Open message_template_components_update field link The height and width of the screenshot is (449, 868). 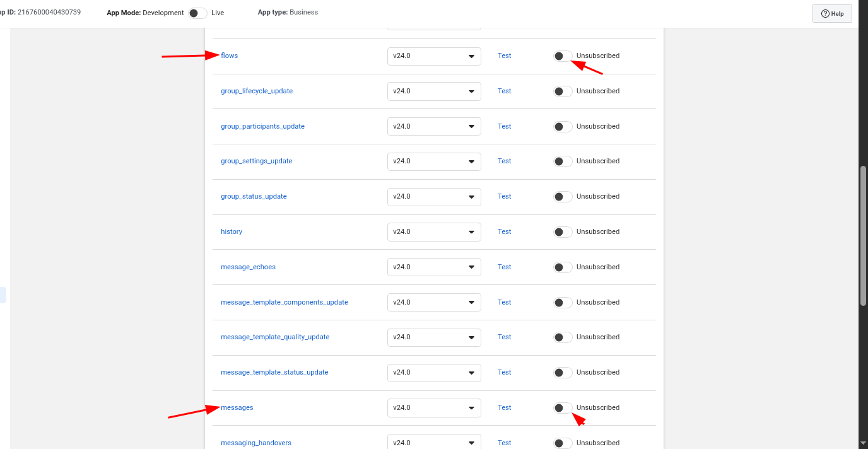tap(284, 303)
